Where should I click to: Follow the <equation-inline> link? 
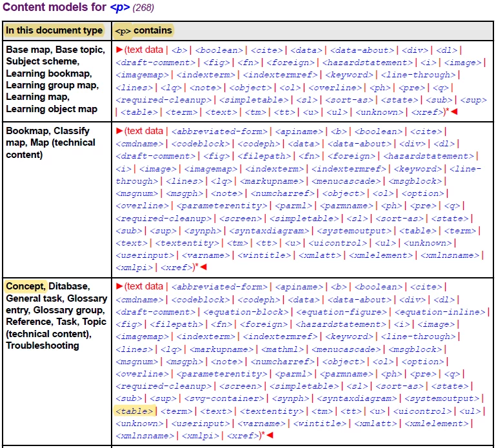(440, 312)
